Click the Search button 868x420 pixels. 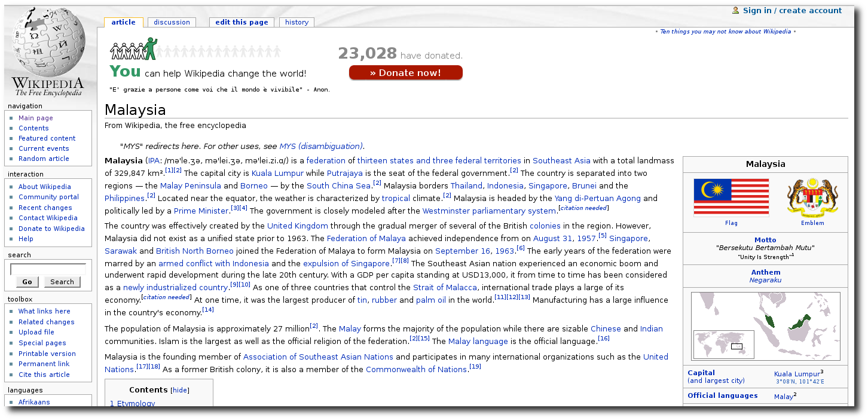point(62,282)
